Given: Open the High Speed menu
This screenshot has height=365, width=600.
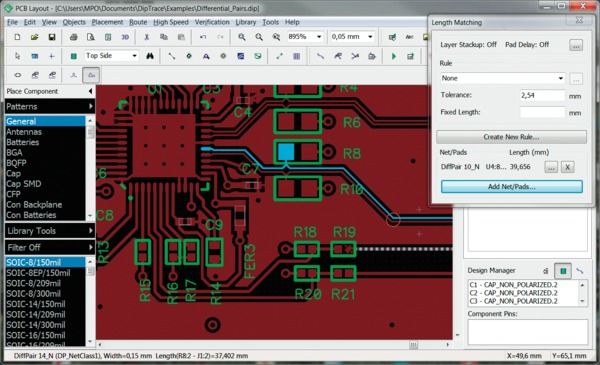Looking at the screenshot, I should [171, 22].
